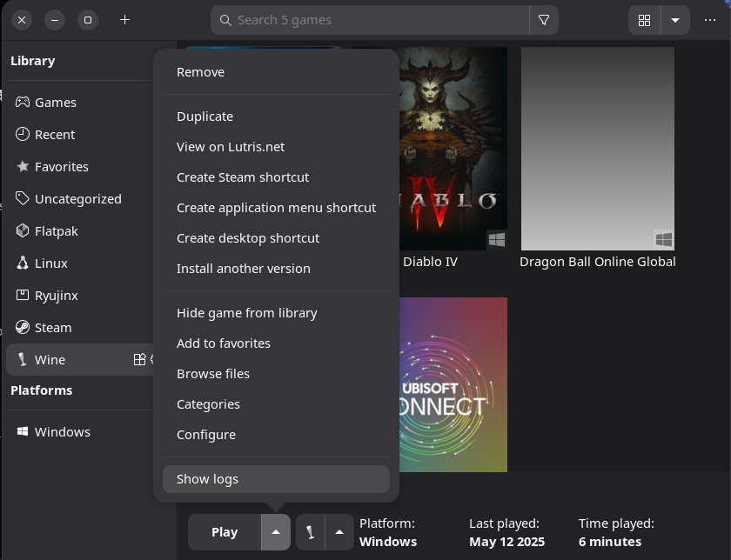Choose Configure in the menu
731x560 pixels.
[276, 435]
